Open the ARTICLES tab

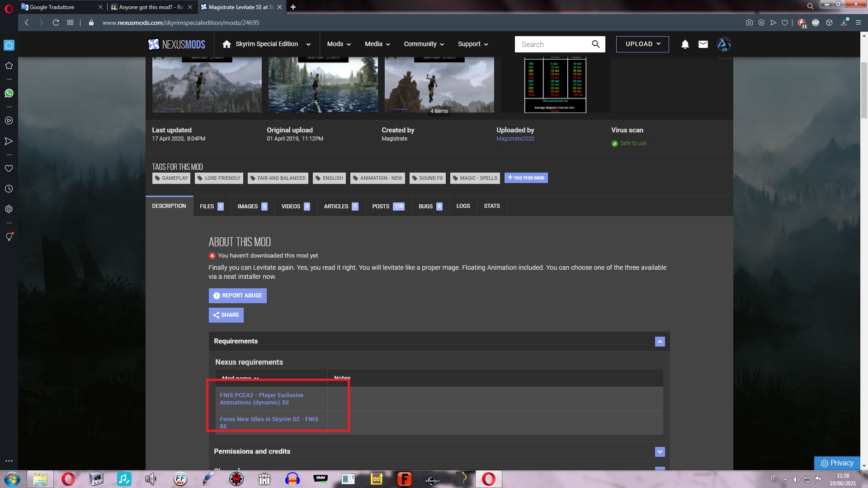[x=341, y=206]
